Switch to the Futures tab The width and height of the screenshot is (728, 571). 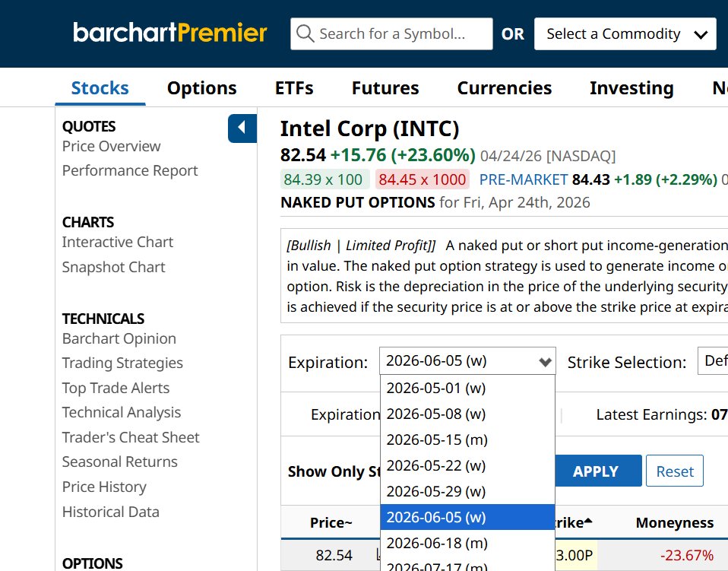tap(385, 88)
